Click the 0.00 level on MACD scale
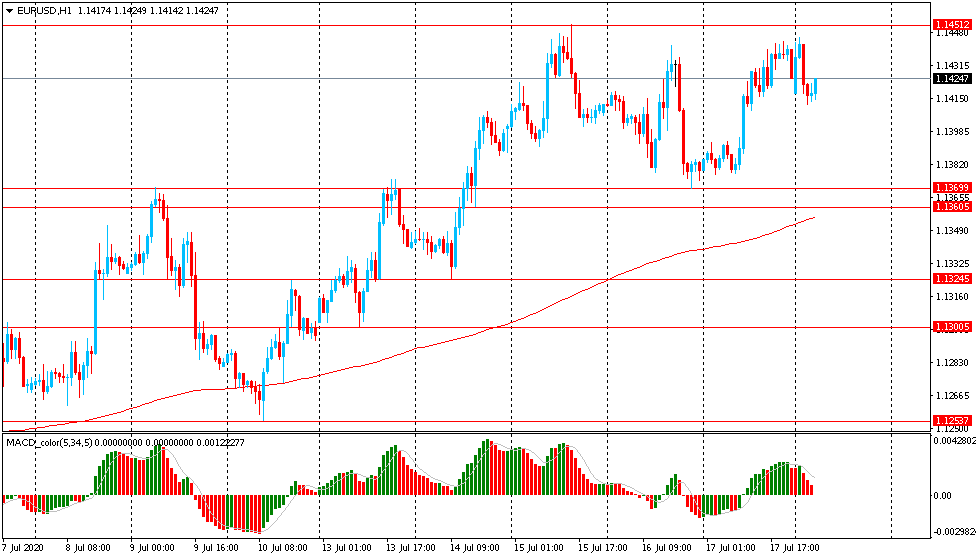Screen dimensions: 976x559 (x=943, y=496)
